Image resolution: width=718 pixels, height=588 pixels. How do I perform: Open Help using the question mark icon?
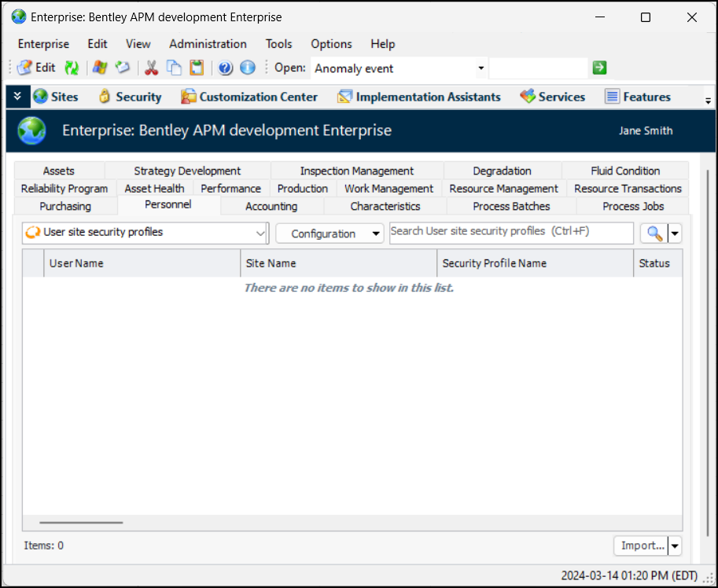[226, 68]
